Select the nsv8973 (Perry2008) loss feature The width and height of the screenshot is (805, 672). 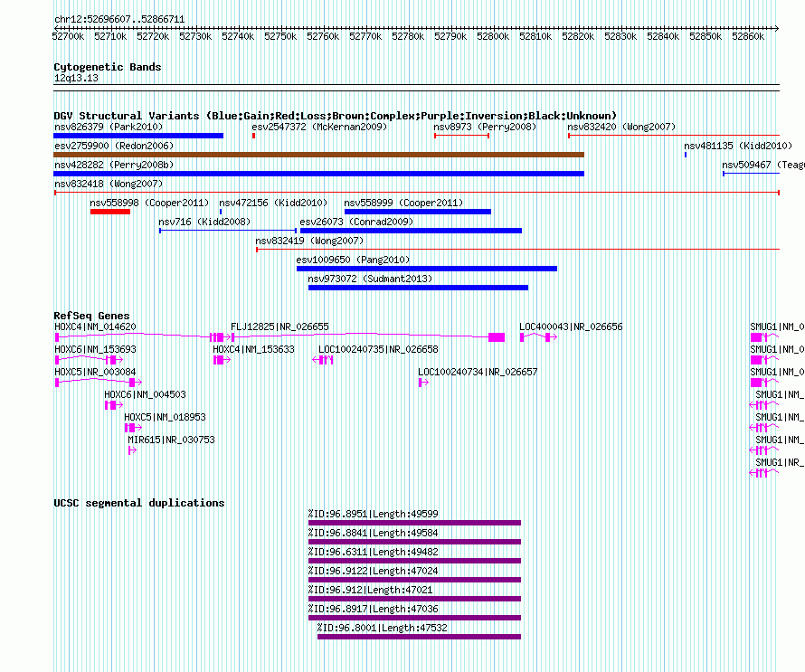point(461,136)
